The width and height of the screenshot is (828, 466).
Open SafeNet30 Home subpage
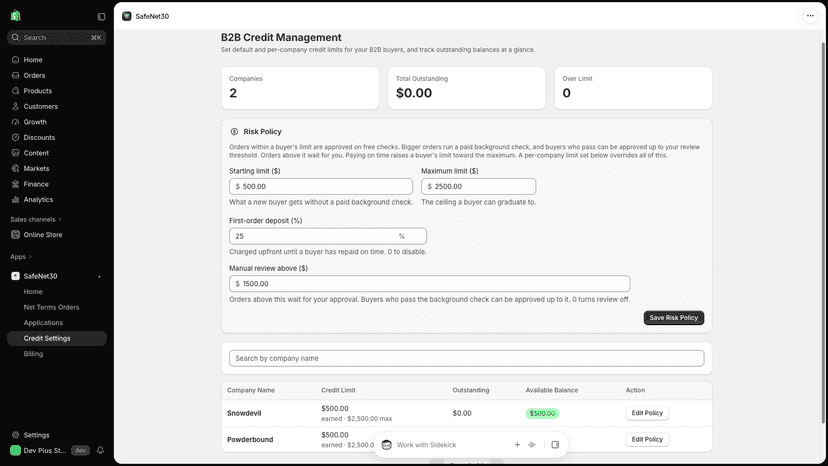(33, 292)
